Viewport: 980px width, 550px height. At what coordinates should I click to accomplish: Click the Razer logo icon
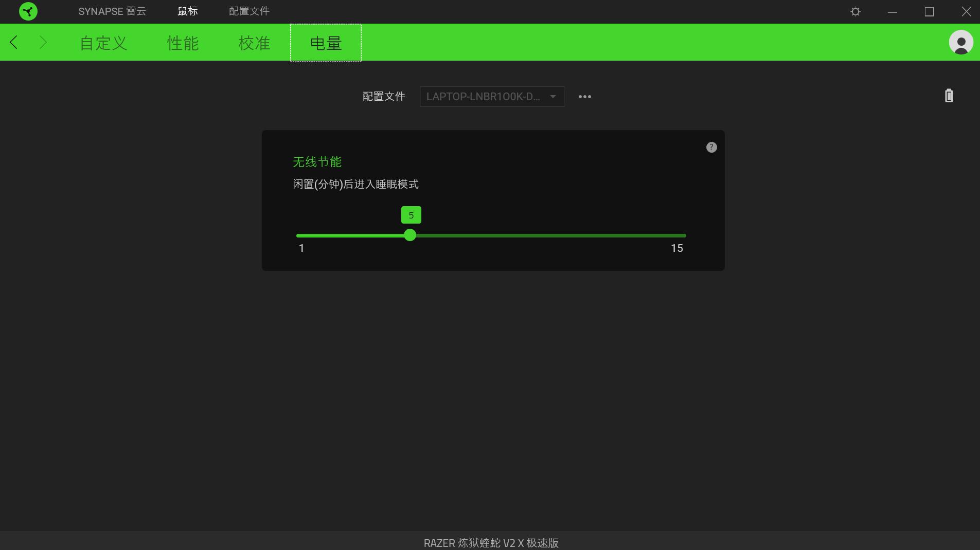(x=28, y=11)
